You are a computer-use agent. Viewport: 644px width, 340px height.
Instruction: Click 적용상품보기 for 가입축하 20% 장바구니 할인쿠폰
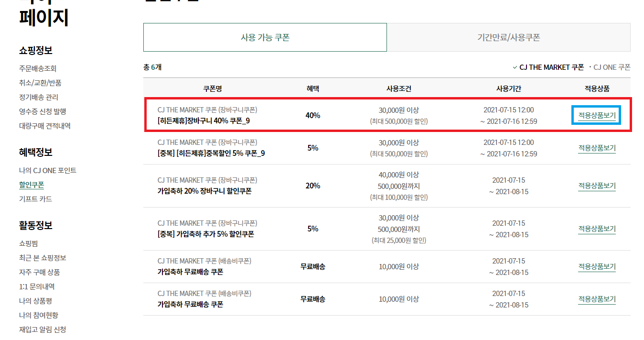click(x=597, y=186)
